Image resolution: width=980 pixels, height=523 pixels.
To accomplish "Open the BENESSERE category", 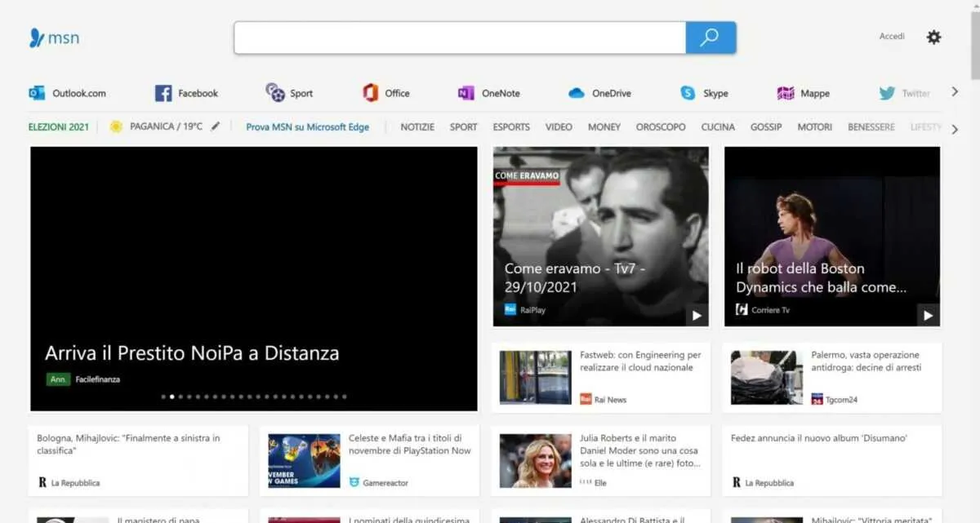I will [871, 127].
